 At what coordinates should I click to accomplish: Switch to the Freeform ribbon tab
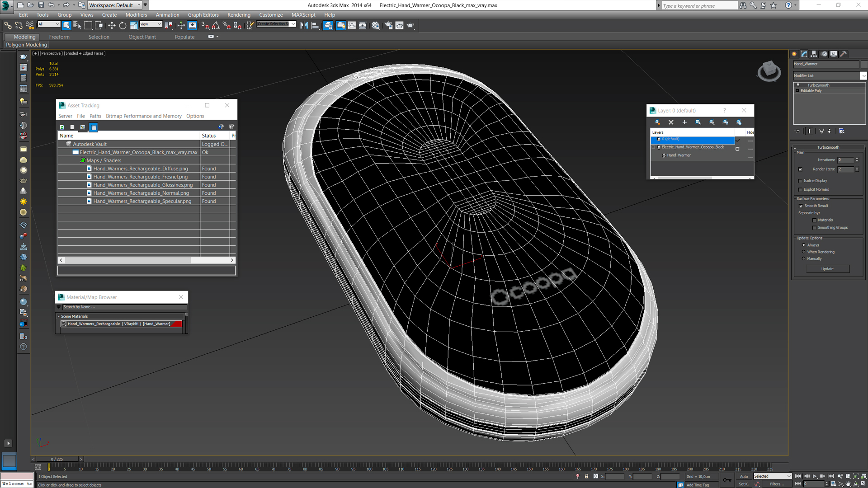(x=59, y=37)
